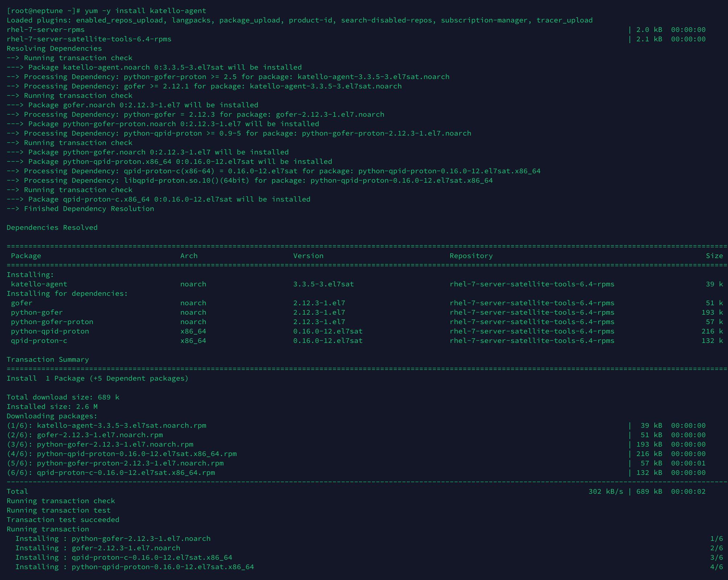
Task: Click 'katello-agent' in the package table
Action: pyautogui.click(x=39, y=284)
